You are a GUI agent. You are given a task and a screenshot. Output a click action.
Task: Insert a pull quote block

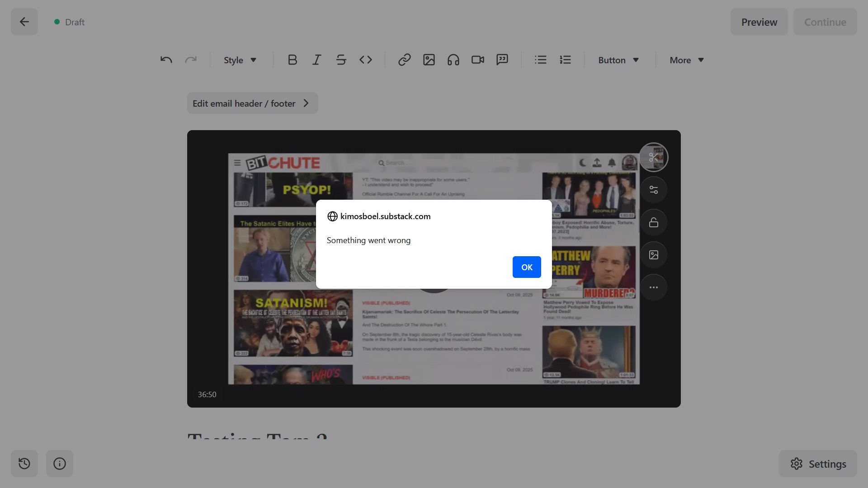502,60
